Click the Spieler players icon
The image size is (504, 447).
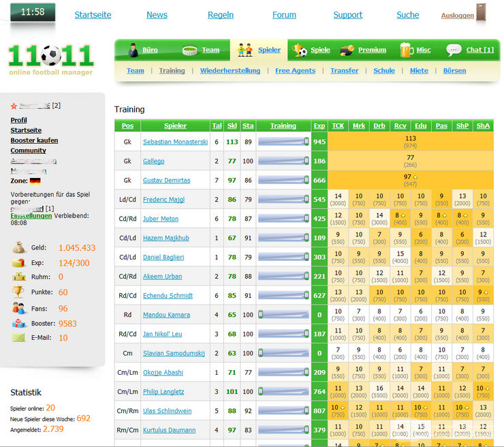pos(245,50)
